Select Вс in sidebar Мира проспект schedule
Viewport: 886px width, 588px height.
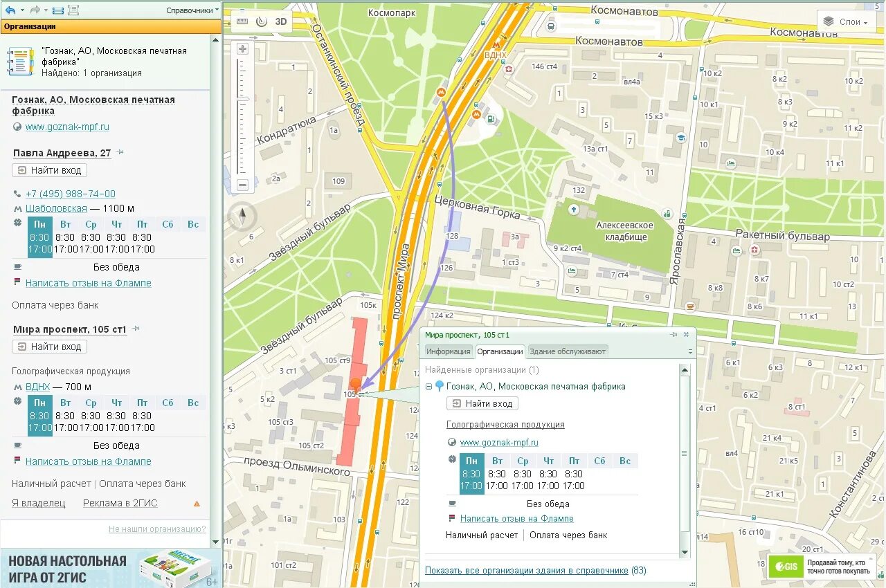[193, 403]
